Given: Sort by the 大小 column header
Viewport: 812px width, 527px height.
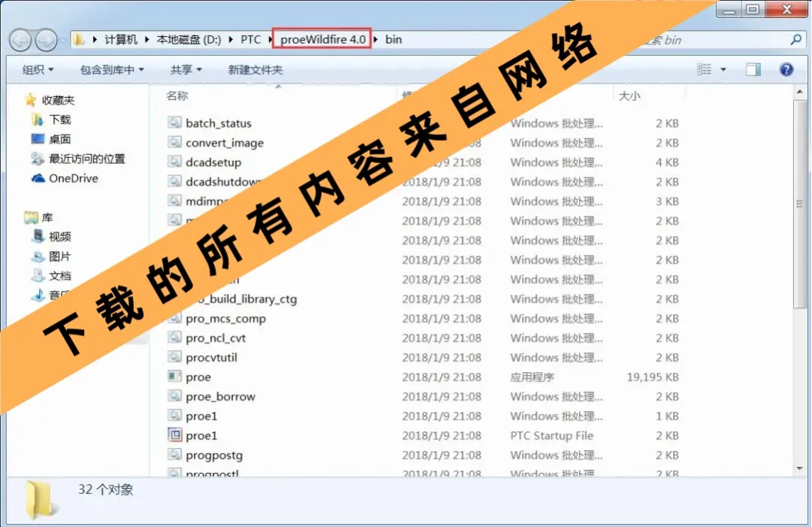Looking at the screenshot, I should (x=630, y=95).
